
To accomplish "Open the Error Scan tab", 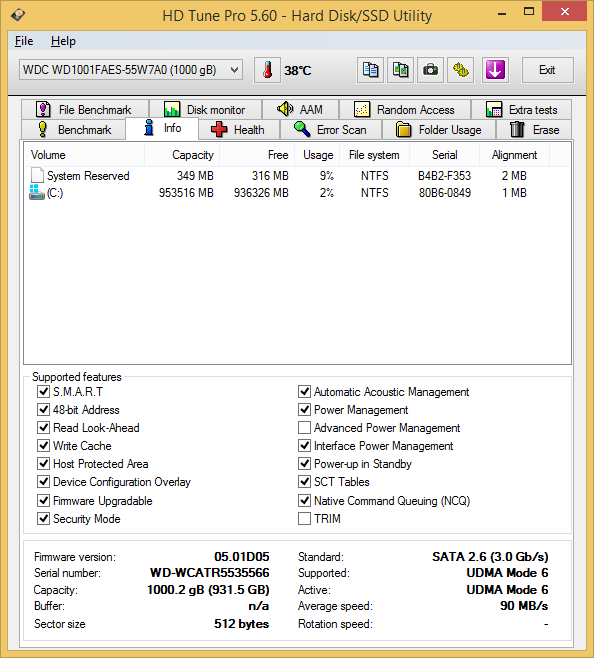I will (x=331, y=130).
